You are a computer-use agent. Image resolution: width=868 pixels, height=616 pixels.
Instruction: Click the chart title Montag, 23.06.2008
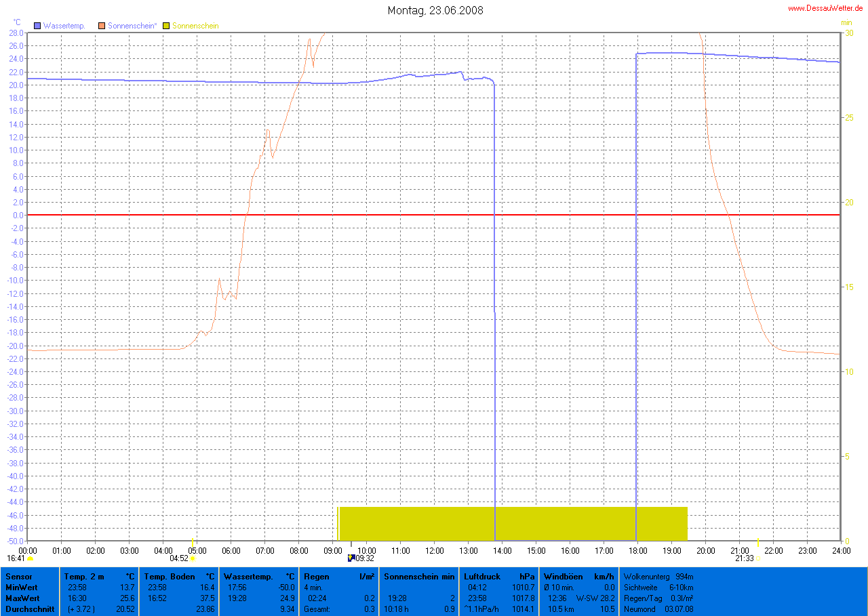(x=435, y=10)
